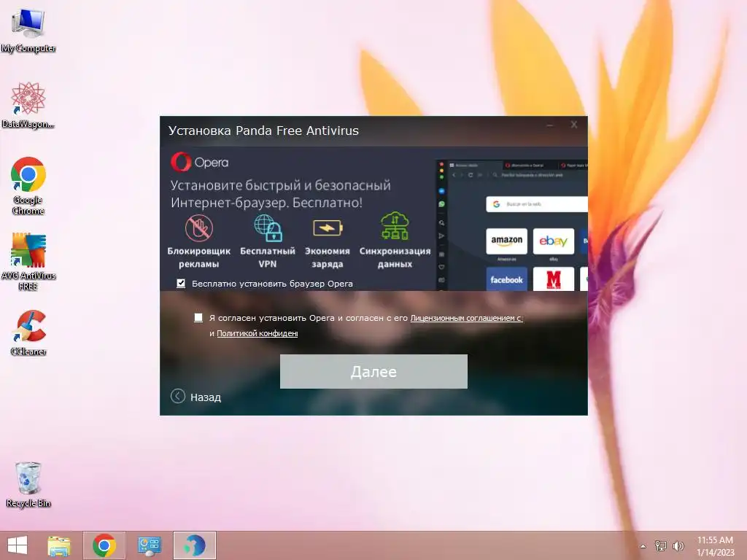Click the eBay tile in Opera preview
747x560 pixels.
click(553, 241)
